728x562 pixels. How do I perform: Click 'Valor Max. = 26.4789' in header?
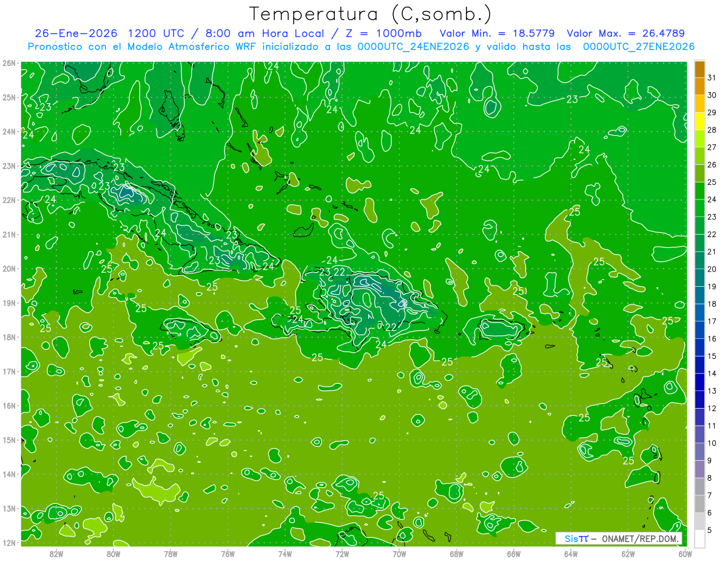point(625,33)
